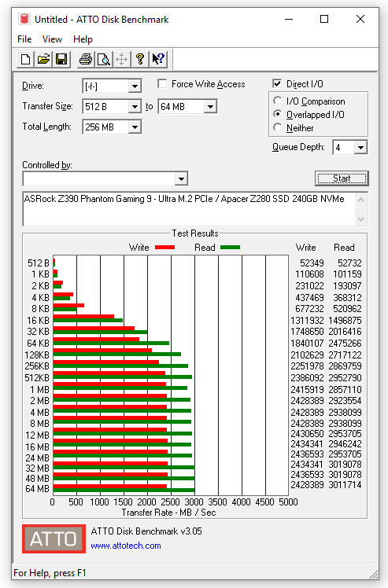Click the ATTO Disk Benchmark v3.05 text

(146, 531)
